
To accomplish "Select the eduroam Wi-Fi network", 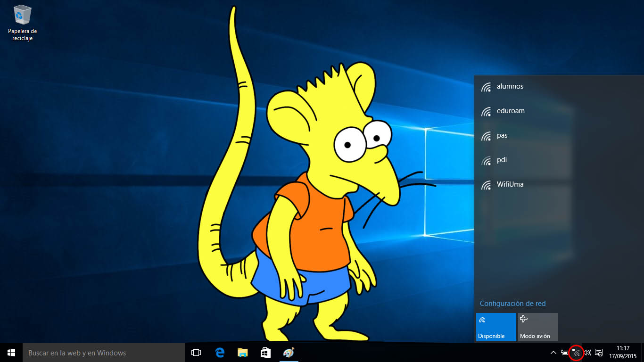I will (x=559, y=111).
